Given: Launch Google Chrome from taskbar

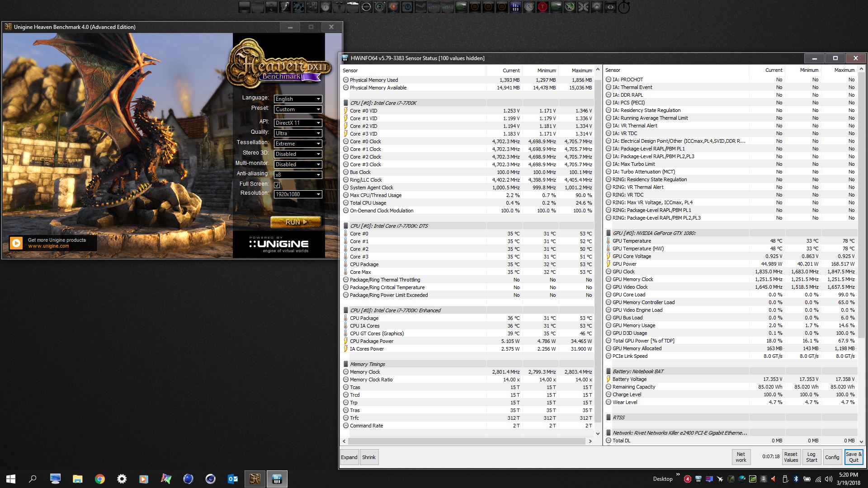Looking at the screenshot, I should point(99,479).
